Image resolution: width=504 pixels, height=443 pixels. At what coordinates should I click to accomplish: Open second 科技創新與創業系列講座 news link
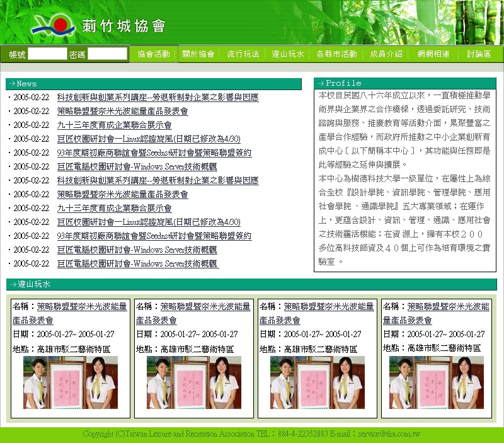pos(158,180)
